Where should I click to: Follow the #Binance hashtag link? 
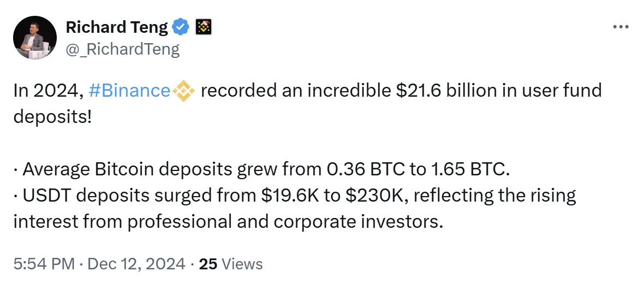click(129, 90)
